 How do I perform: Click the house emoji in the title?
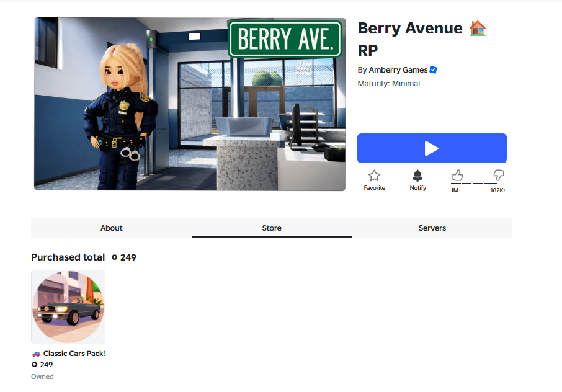[478, 29]
